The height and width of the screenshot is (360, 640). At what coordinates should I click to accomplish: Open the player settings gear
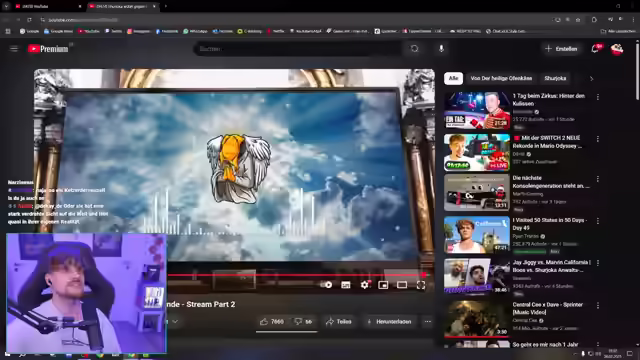(364, 285)
